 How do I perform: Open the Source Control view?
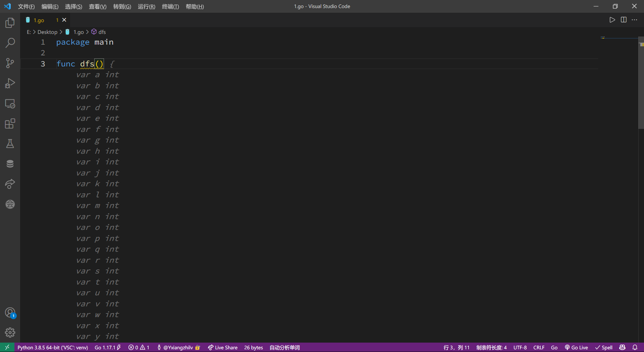10,63
